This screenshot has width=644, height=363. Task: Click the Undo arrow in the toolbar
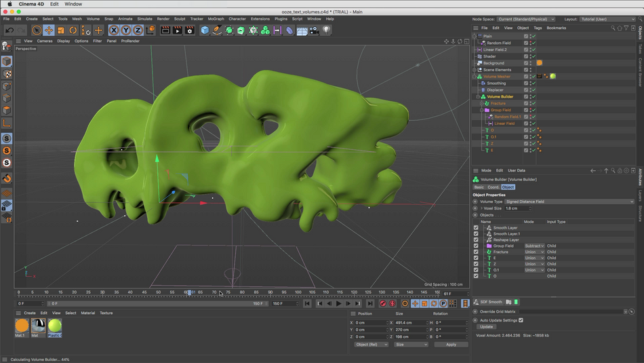[9, 31]
